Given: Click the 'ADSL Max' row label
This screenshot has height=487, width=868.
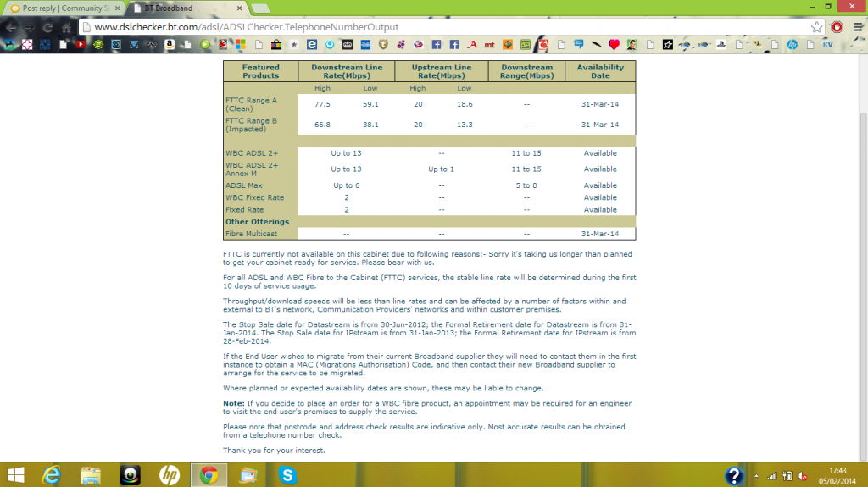Looking at the screenshot, I should pyautogui.click(x=243, y=185).
